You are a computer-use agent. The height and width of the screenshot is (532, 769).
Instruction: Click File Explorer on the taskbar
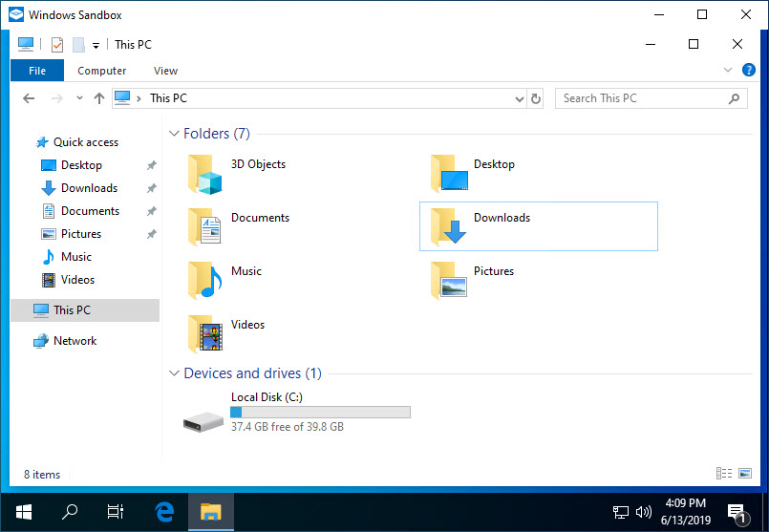(211, 512)
